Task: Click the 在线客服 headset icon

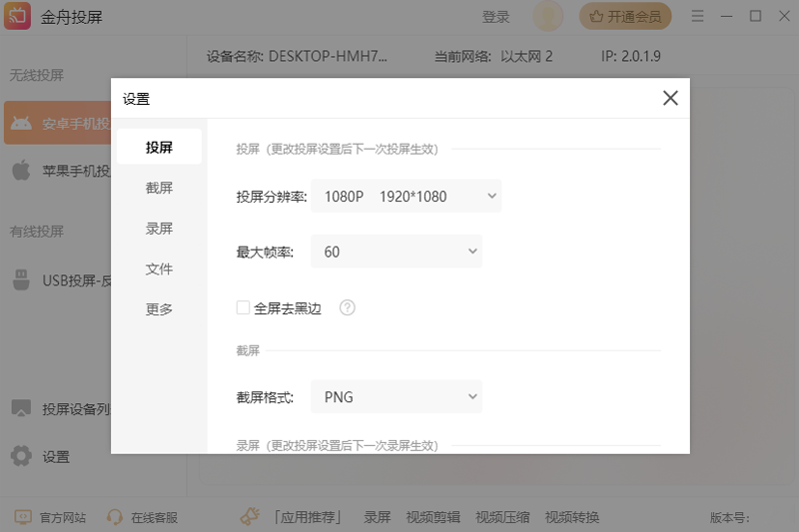Action: [115, 517]
